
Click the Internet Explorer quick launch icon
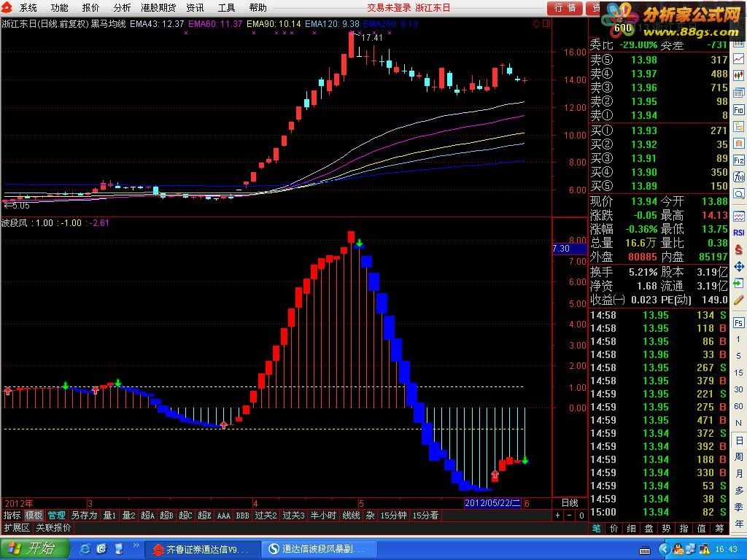pyautogui.click(x=85, y=549)
